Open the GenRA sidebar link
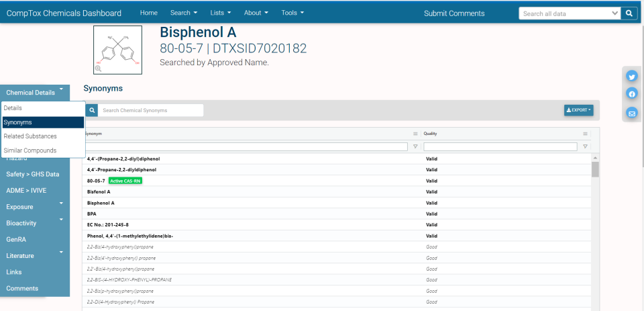Screen dimensions: 644x311 17,239
